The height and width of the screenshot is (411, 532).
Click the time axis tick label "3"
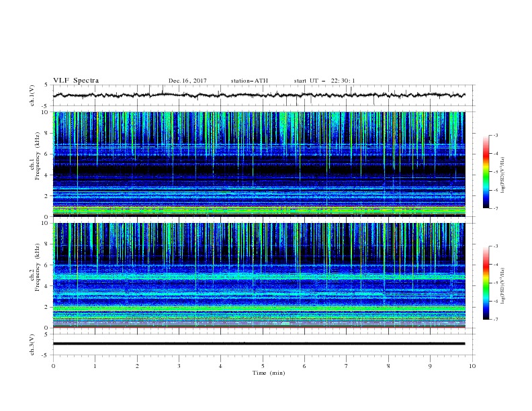179,366
